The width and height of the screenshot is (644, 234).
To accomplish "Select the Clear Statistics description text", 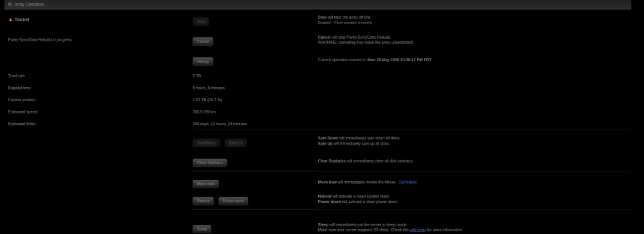I will (x=366, y=161).
